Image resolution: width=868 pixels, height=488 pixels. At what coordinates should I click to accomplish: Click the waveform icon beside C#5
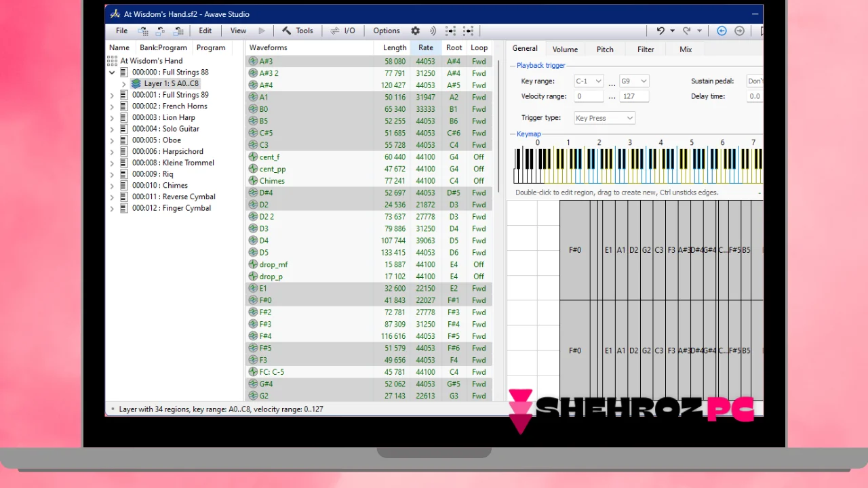[x=253, y=133]
